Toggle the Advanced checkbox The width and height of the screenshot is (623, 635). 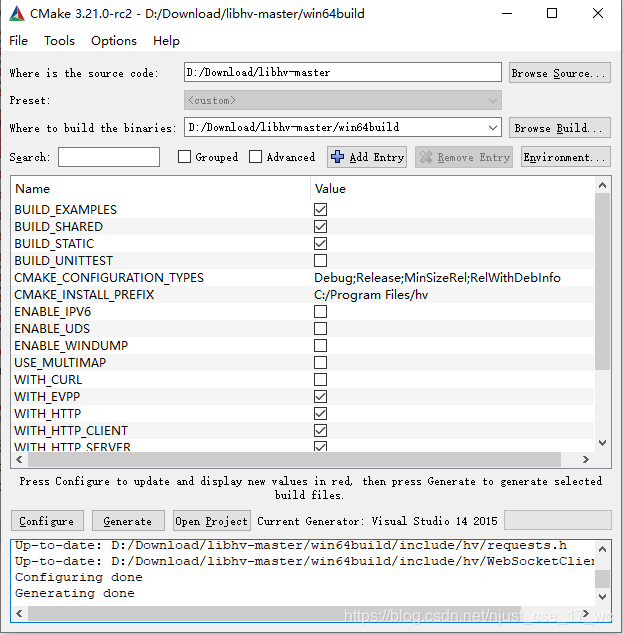click(x=255, y=157)
